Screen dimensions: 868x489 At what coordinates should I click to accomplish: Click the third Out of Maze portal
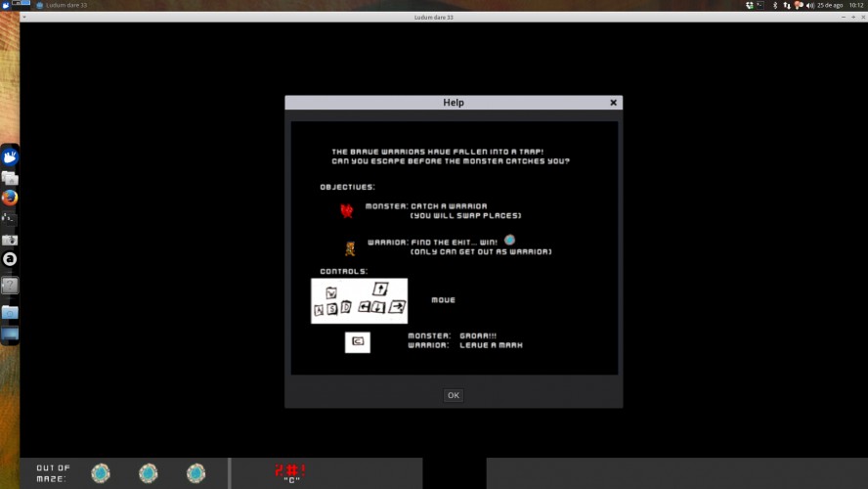tap(195, 473)
